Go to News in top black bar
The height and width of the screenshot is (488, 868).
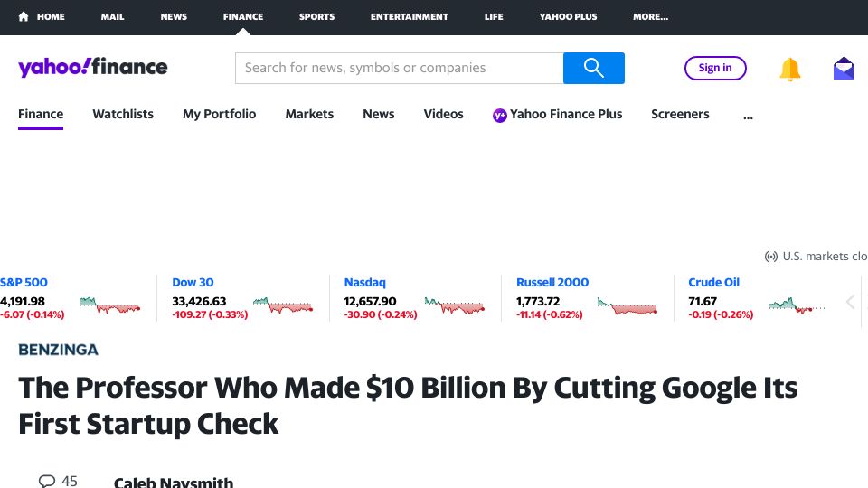(x=174, y=16)
